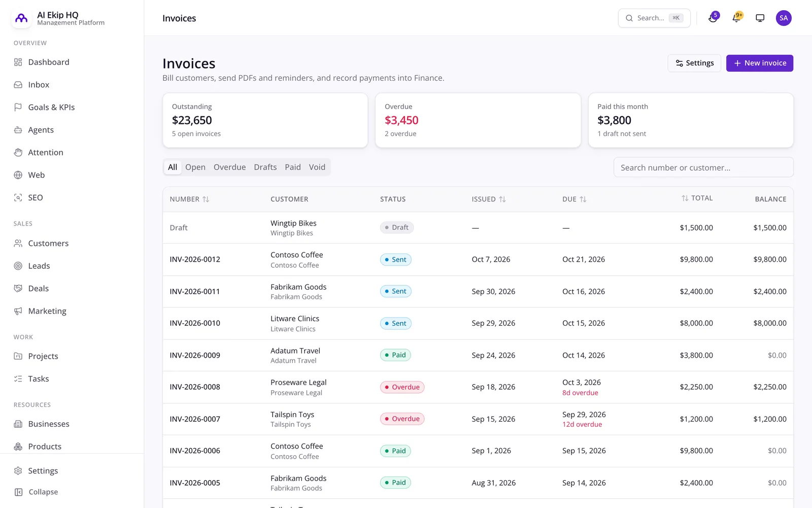The height and width of the screenshot is (508, 812).
Task: Click the monitor display icon in header
Action: [x=760, y=18]
